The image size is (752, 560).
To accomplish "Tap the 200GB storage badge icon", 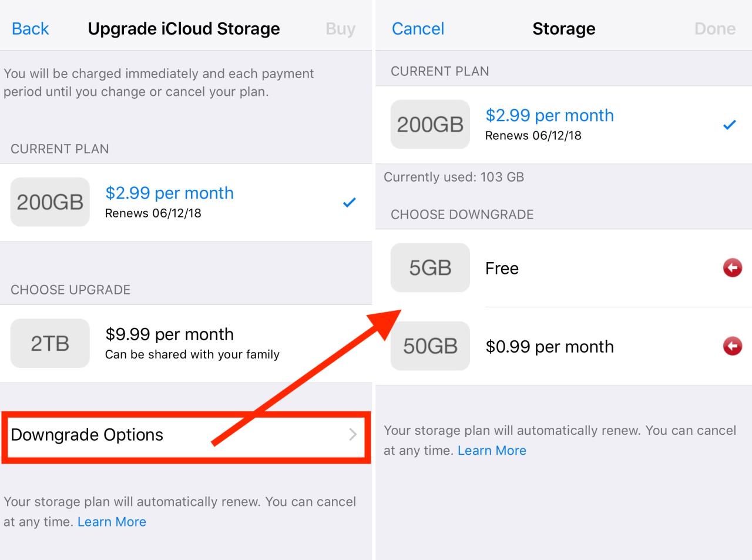I will pyautogui.click(x=49, y=202).
